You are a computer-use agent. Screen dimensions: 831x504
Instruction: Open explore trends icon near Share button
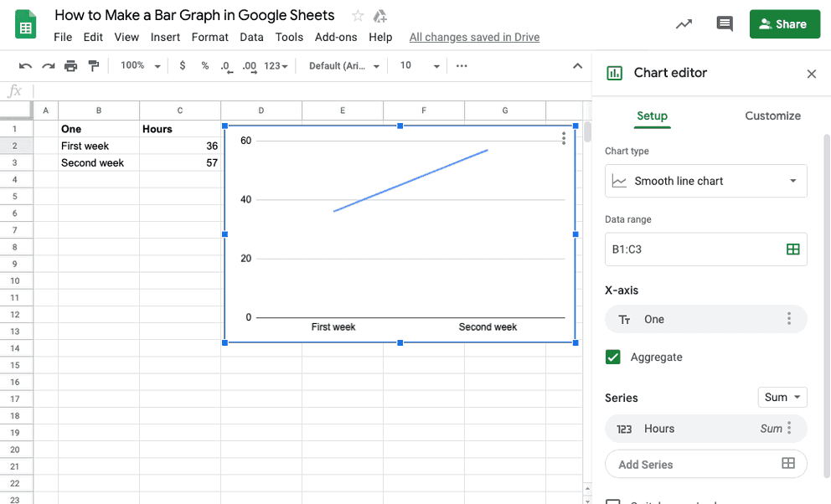pyautogui.click(x=684, y=24)
